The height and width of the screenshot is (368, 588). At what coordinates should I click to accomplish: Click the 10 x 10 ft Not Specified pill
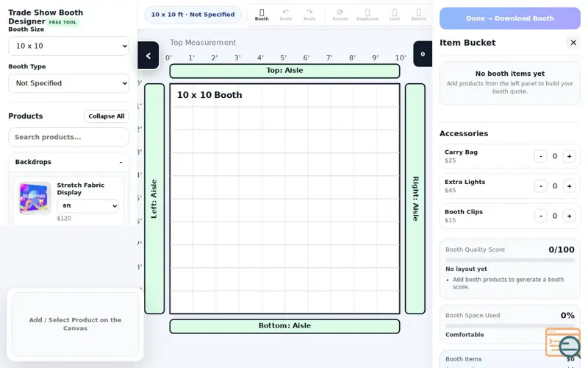tap(193, 15)
